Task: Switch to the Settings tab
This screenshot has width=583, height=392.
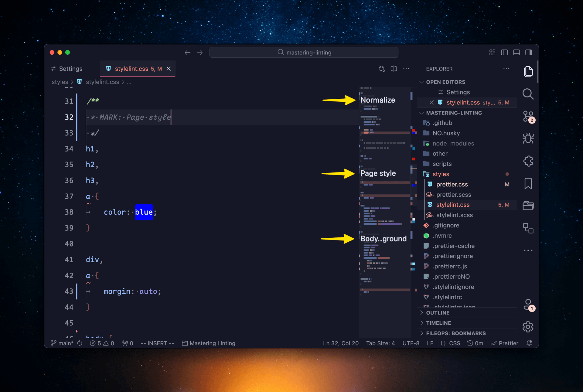Action: pos(70,69)
